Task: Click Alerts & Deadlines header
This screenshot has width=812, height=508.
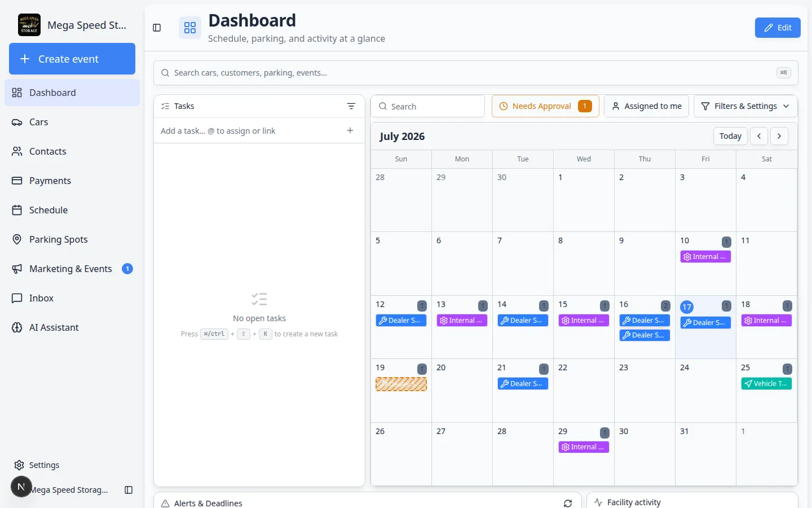Action: [x=208, y=503]
